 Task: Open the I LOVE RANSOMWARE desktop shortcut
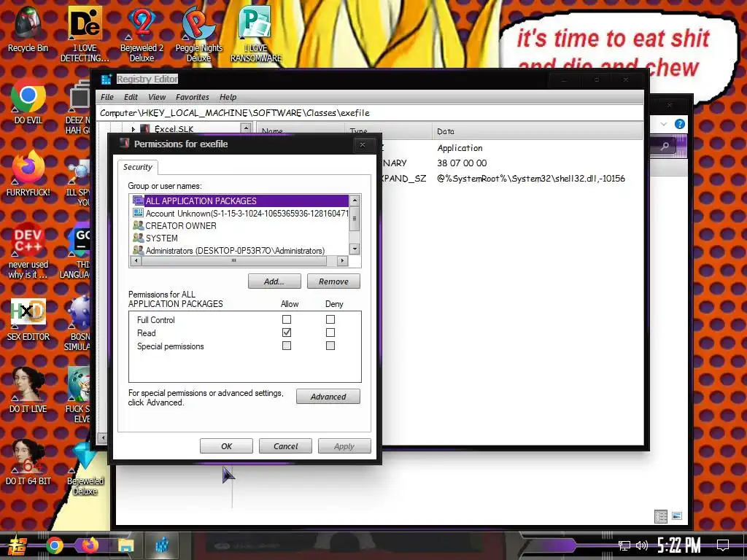(x=256, y=34)
